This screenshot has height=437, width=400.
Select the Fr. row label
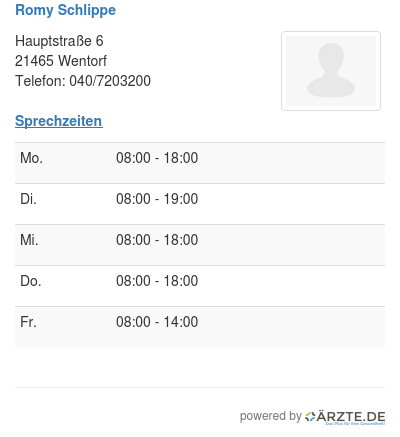[28, 322]
